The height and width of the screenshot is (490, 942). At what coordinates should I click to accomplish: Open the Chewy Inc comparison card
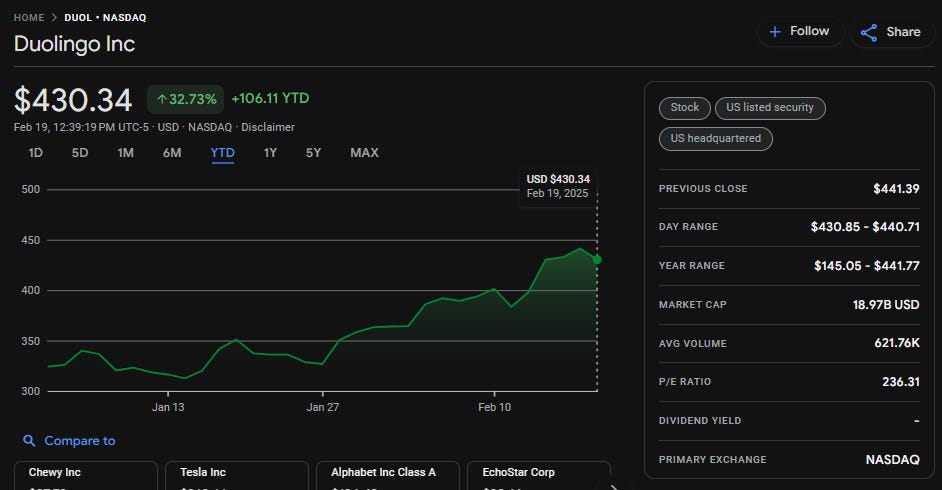pyautogui.click(x=86, y=475)
